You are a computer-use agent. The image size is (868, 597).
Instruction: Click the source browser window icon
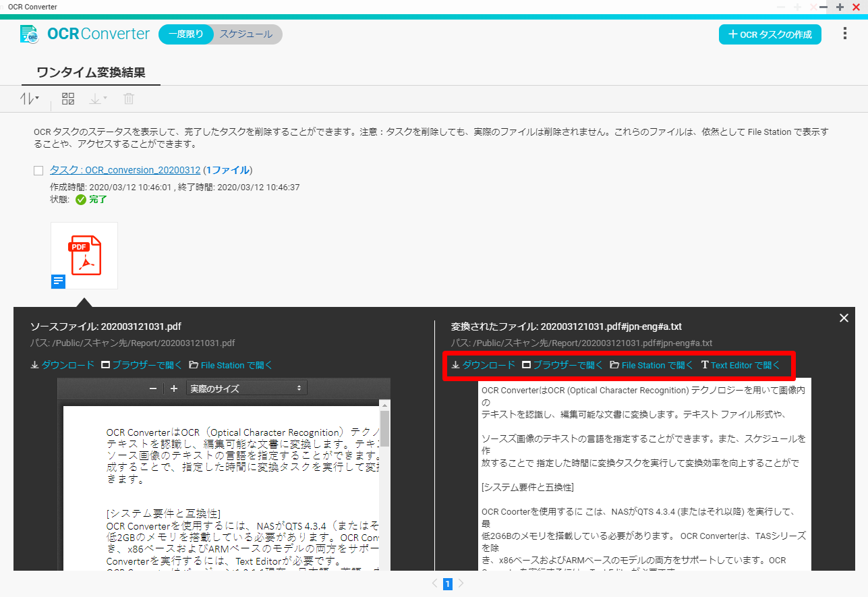pos(105,365)
